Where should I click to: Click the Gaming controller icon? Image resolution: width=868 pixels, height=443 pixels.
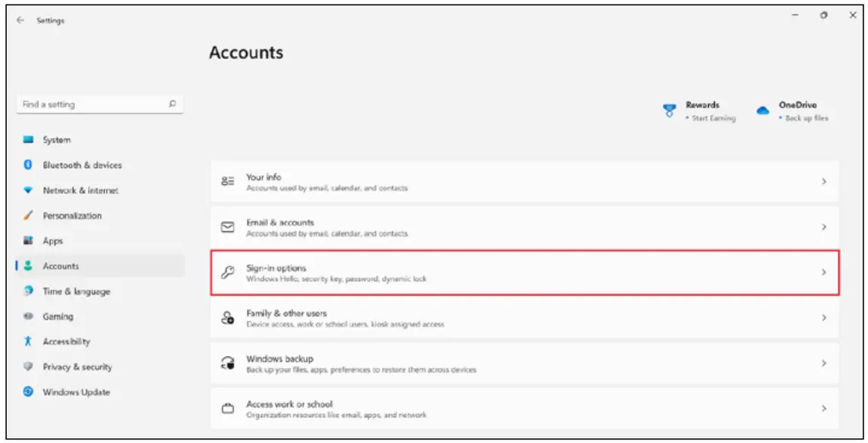[x=29, y=317]
